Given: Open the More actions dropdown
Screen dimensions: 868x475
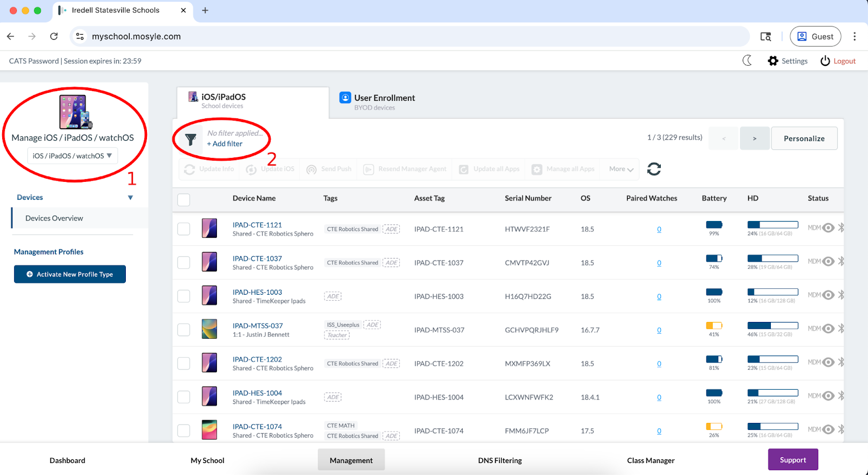Looking at the screenshot, I should [x=621, y=169].
